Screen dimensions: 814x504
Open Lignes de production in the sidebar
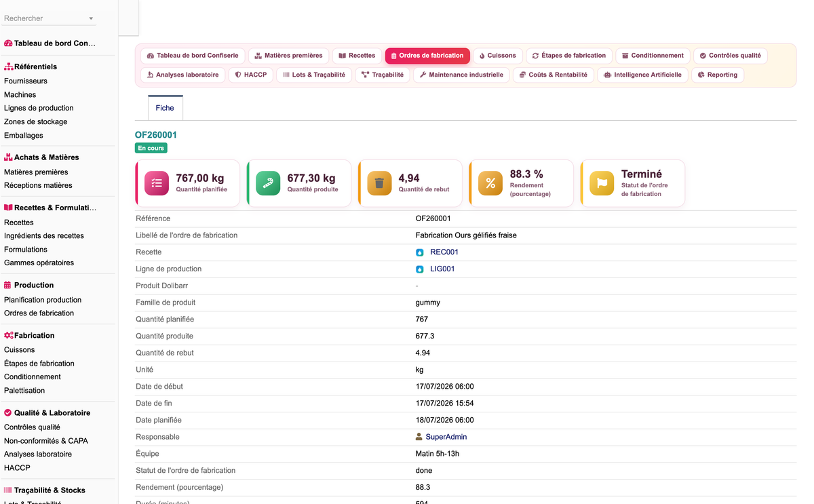tap(39, 108)
